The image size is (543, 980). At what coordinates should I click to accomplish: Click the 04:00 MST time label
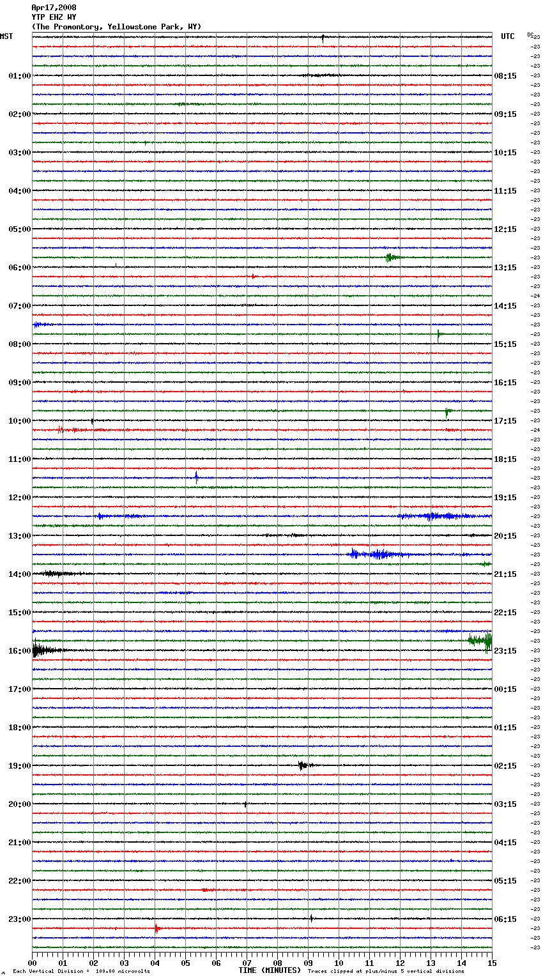coord(20,191)
